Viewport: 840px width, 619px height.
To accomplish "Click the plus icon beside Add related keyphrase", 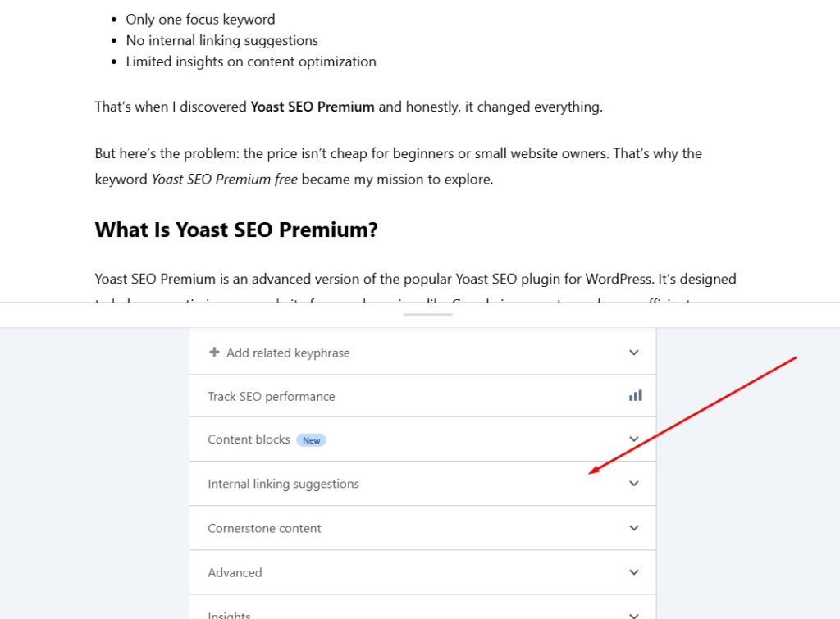I will (213, 353).
